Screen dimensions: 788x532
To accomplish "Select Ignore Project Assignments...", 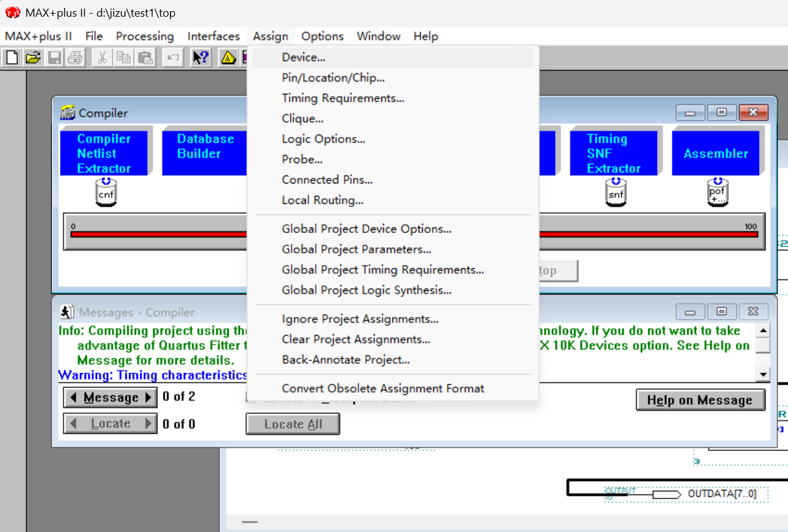I will click(393, 319).
